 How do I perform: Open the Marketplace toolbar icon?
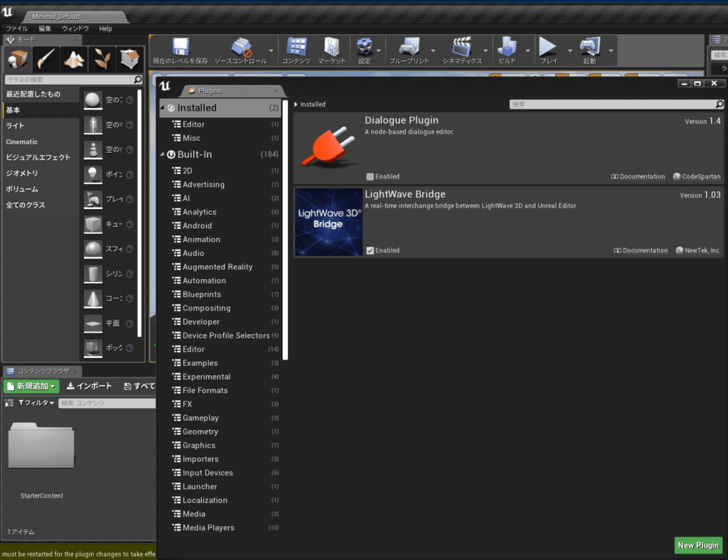click(331, 50)
